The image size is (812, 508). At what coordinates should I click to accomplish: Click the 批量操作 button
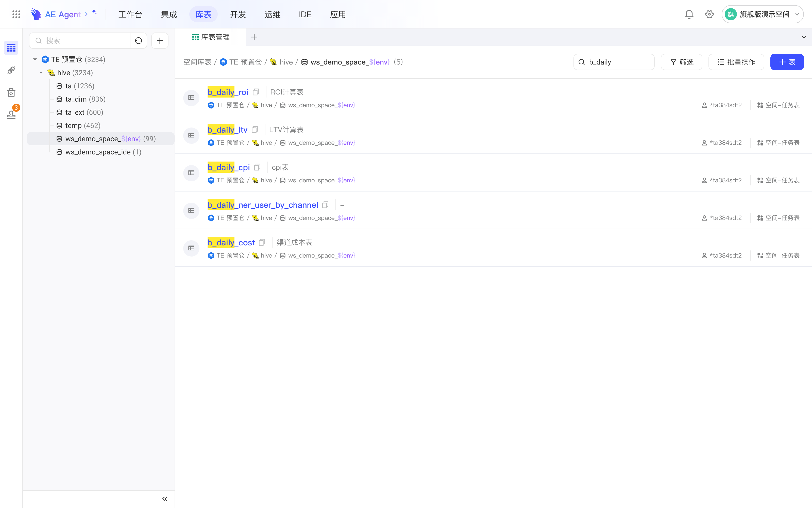point(736,62)
